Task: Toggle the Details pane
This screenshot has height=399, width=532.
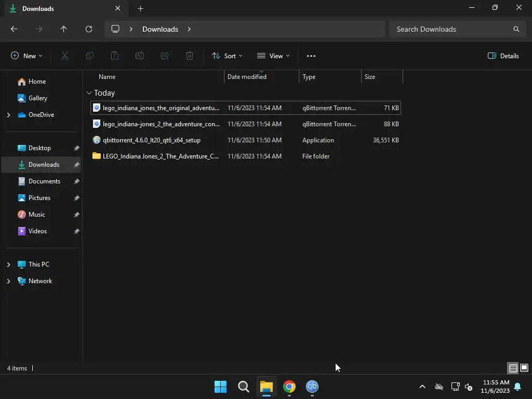Action: click(x=503, y=56)
